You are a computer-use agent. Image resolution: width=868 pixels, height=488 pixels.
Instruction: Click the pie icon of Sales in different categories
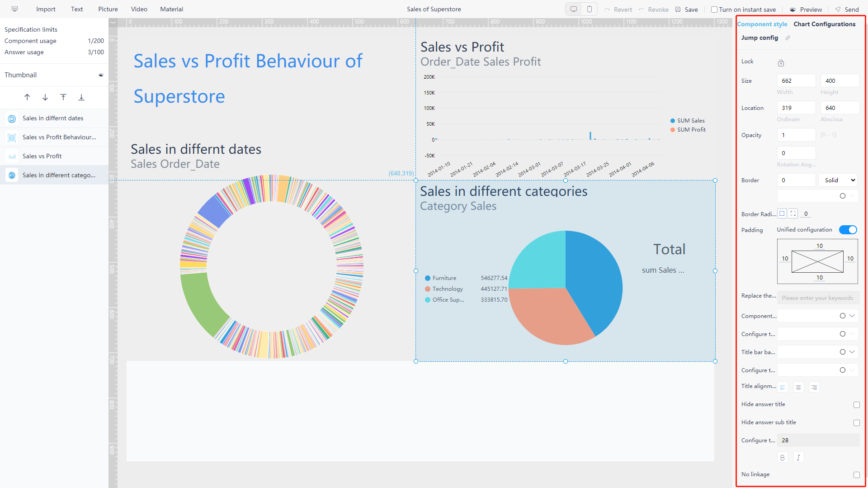click(12, 175)
